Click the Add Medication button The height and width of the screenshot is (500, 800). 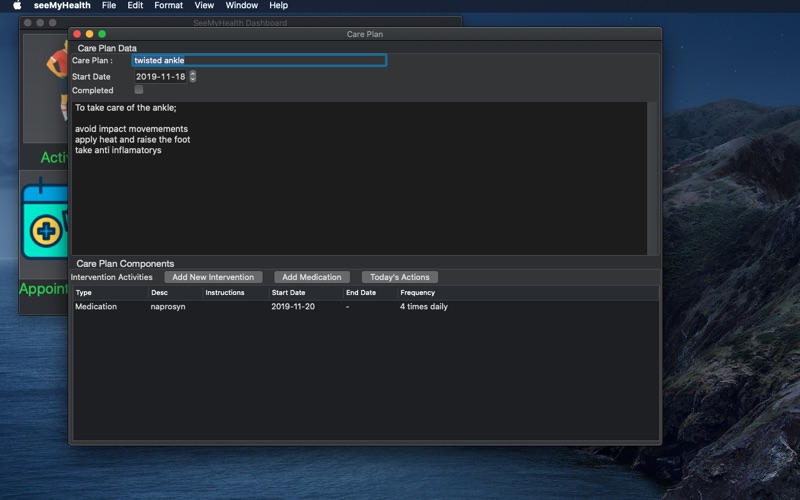click(x=312, y=277)
